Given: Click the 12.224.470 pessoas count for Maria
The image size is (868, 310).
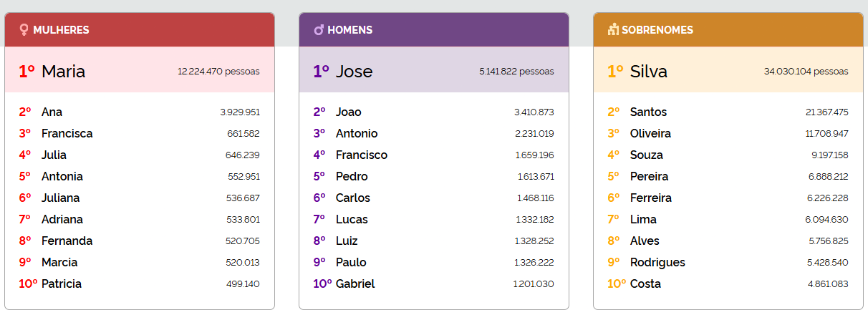Looking at the screenshot, I should pos(218,72).
